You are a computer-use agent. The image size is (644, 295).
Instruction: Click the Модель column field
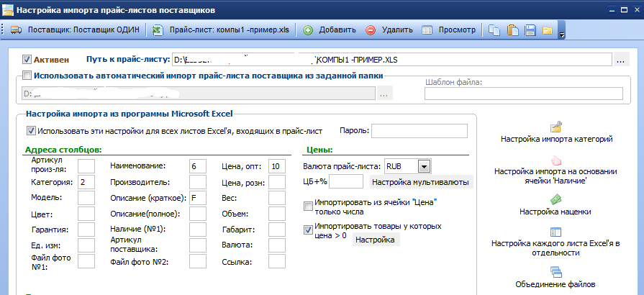(x=86, y=198)
